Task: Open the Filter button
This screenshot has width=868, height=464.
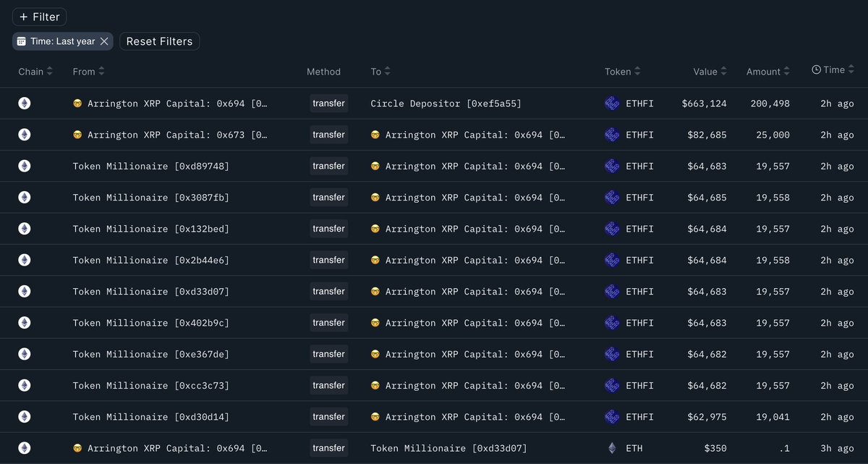Action: 39,17
